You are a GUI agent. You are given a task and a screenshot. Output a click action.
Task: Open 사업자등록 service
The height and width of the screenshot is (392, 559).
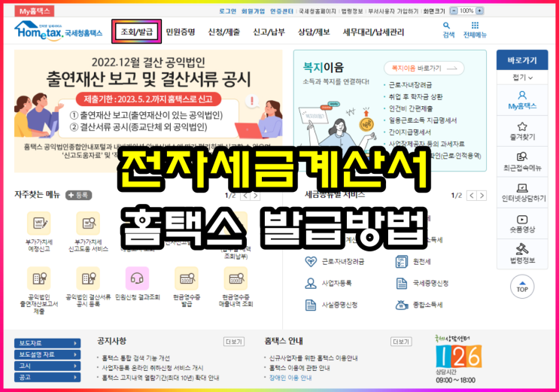328,283
